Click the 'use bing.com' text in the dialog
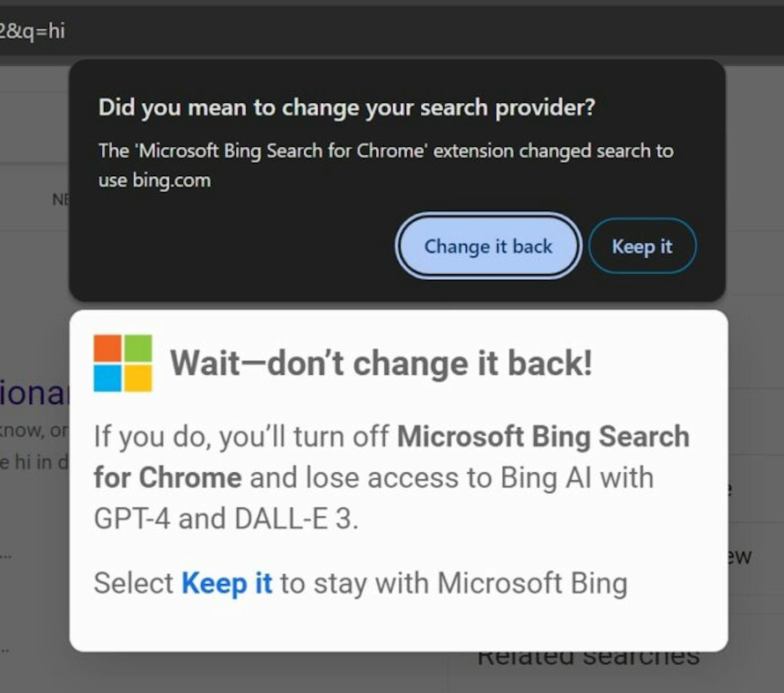The height and width of the screenshot is (693, 784). (155, 180)
